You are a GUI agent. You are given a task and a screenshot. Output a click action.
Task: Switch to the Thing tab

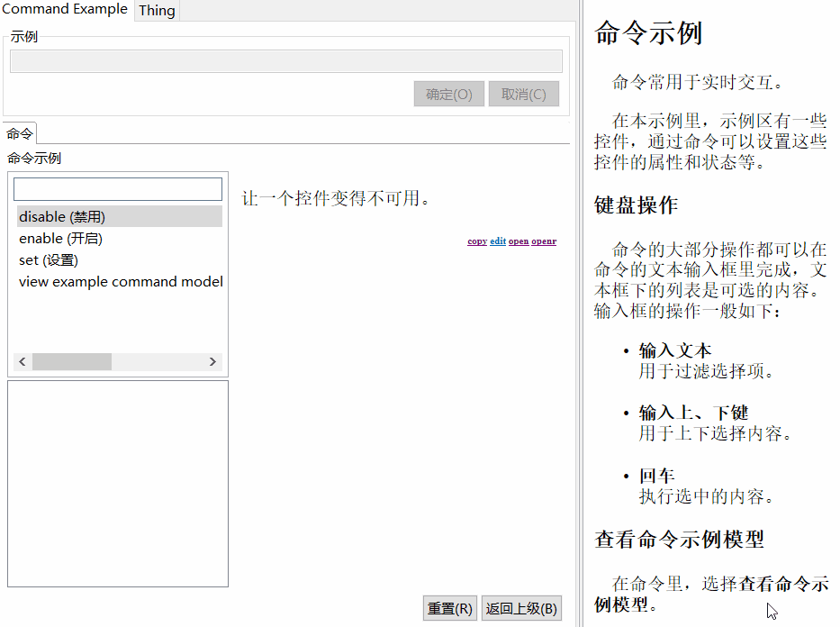[156, 10]
